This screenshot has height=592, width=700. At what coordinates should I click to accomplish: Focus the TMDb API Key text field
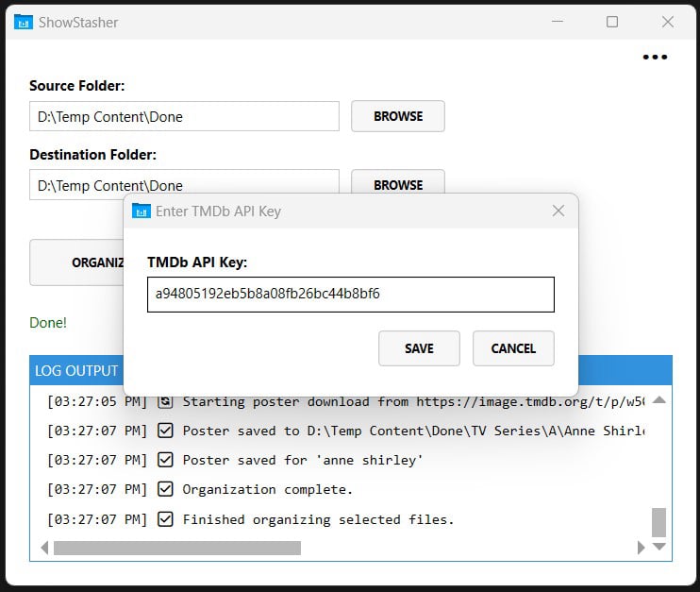click(351, 295)
